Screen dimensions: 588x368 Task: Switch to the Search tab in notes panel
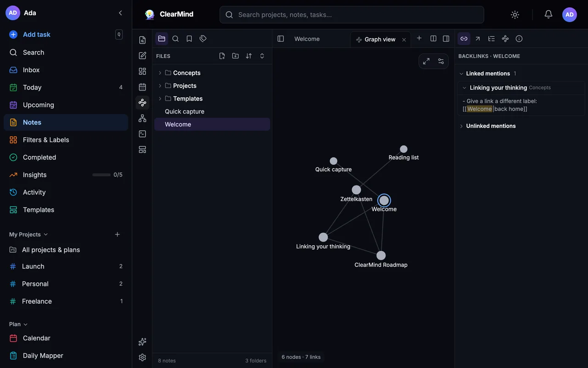pos(175,39)
